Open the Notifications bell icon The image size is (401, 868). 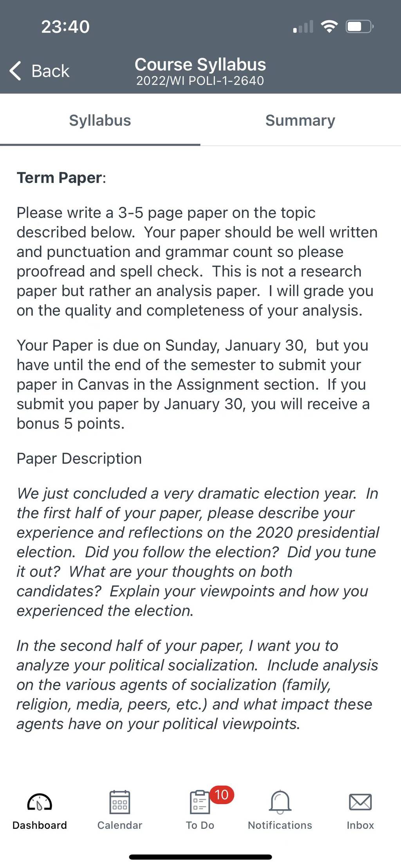pyautogui.click(x=280, y=802)
